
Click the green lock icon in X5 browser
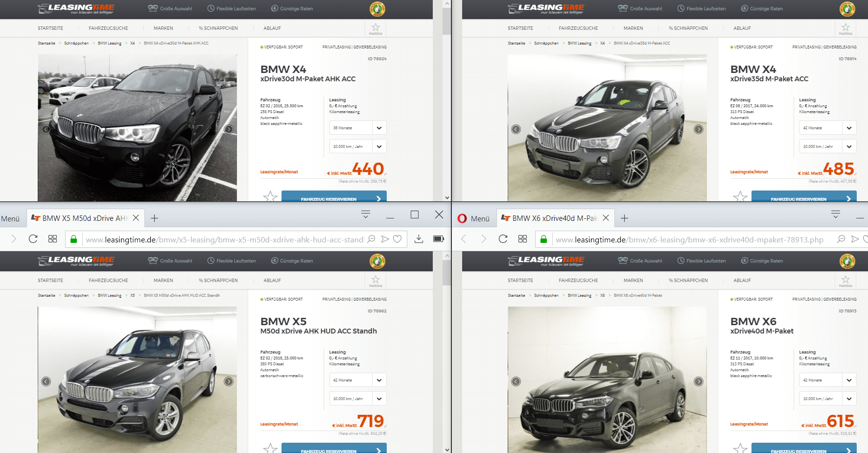(x=73, y=239)
